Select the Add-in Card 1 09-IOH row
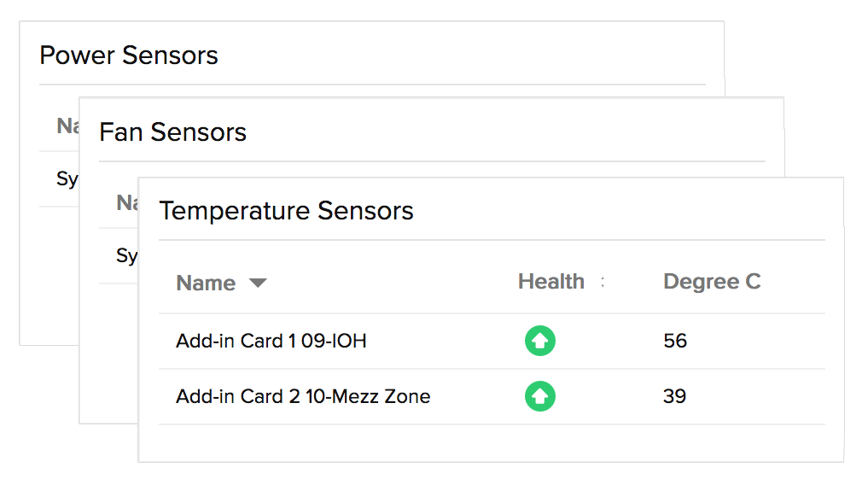Image resolution: width=868 pixels, height=485 pixels. point(492,341)
